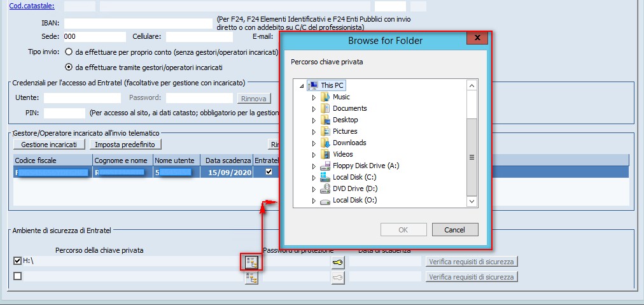Image resolution: width=644 pixels, height=305 pixels.
Task: Click the 'Data scadenza' column header
Action: point(227,160)
